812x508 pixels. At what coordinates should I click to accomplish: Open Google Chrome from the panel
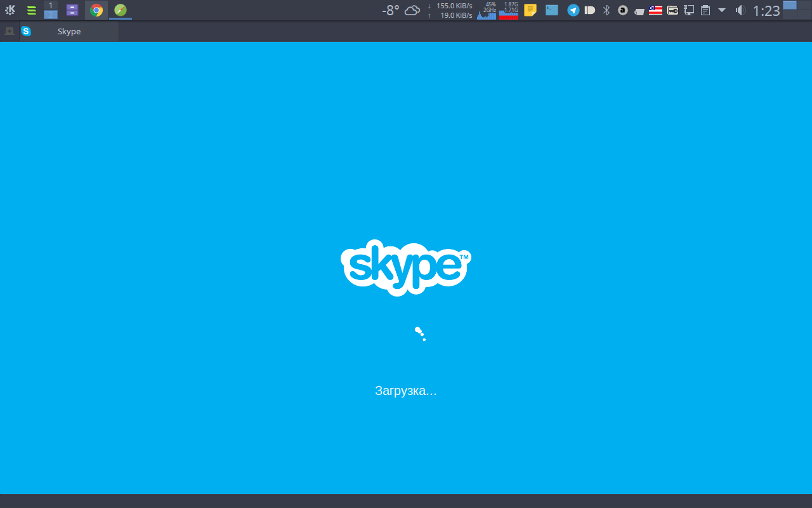pyautogui.click(x=96, y=10)
